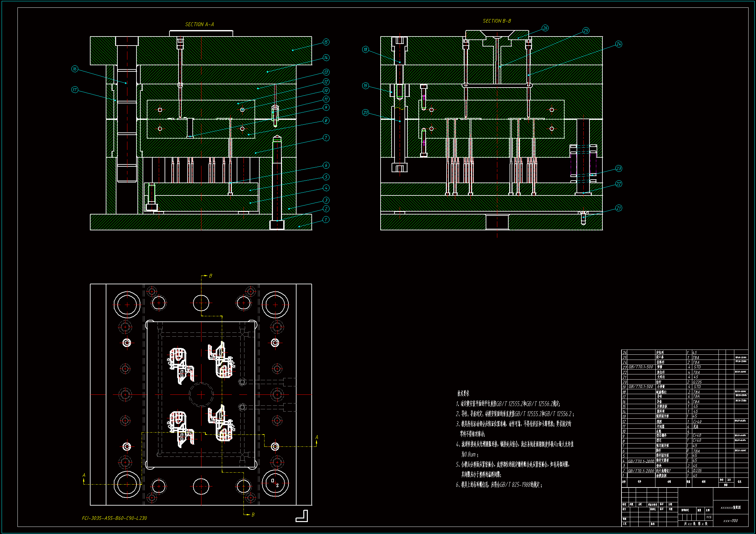Click the SECTION A-A title label

point(199,24)
